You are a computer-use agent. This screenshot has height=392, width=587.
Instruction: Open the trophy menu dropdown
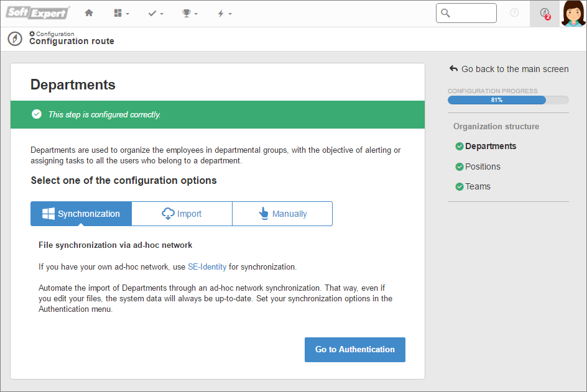[190, 14]
